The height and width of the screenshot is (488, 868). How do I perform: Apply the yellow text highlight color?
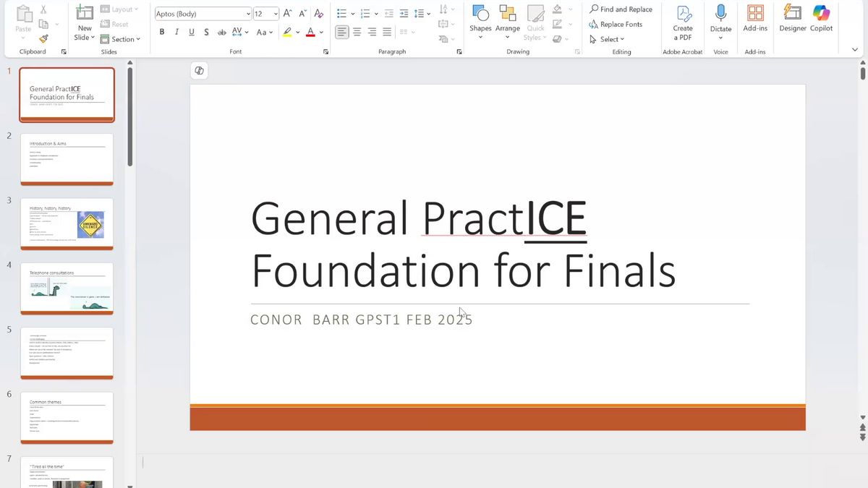[287, 32]
